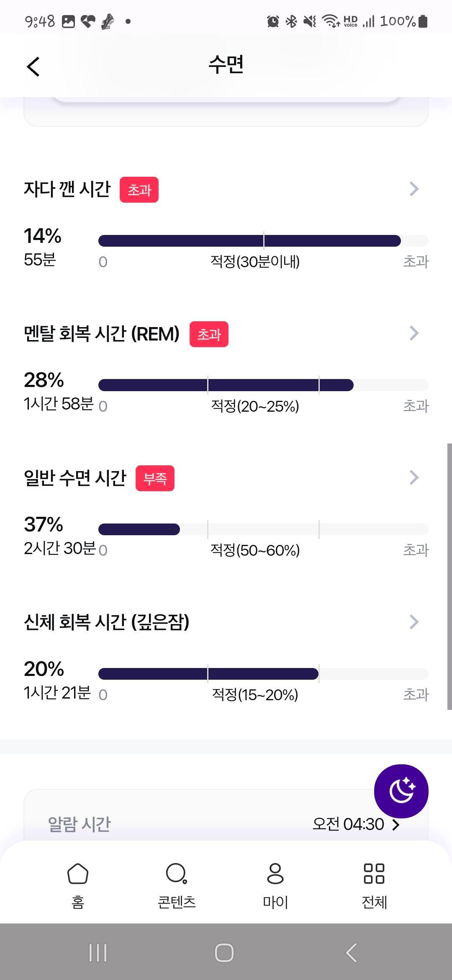Tap alarm icon in status bar
The width and height of the screenshot is (452, 980).
[273, 21]
